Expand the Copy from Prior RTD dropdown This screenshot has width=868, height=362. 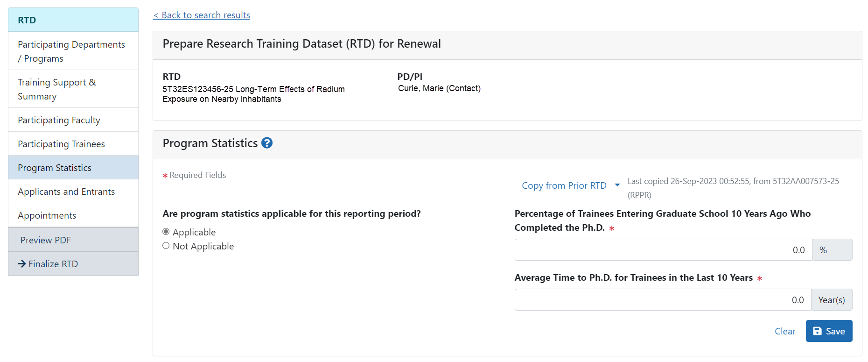tap(617, 185)
